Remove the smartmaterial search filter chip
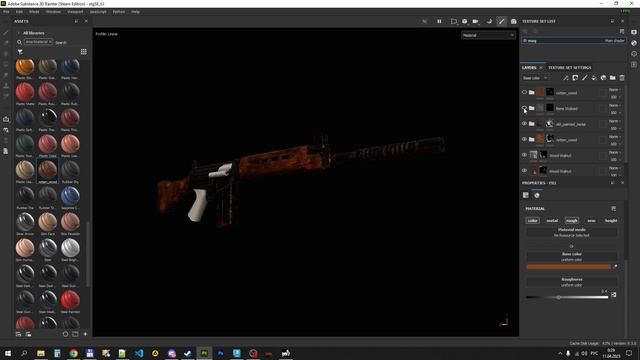Viewport: 640px width, 360px height. click(x=50, y=42)
